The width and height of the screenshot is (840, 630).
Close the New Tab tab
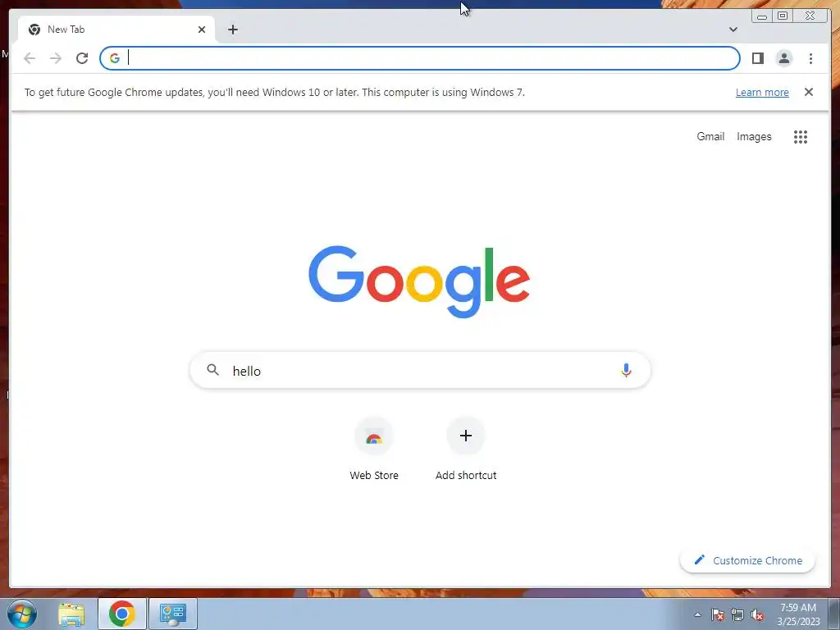click(x=202, y=30)
